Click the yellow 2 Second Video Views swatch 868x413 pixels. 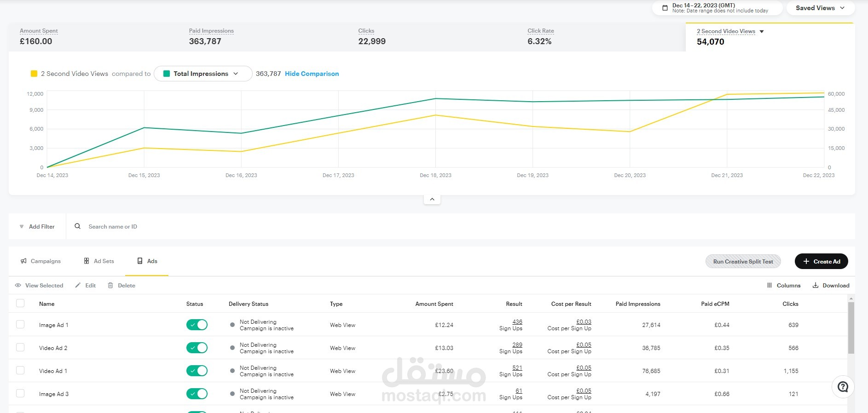tap(34, 74)
